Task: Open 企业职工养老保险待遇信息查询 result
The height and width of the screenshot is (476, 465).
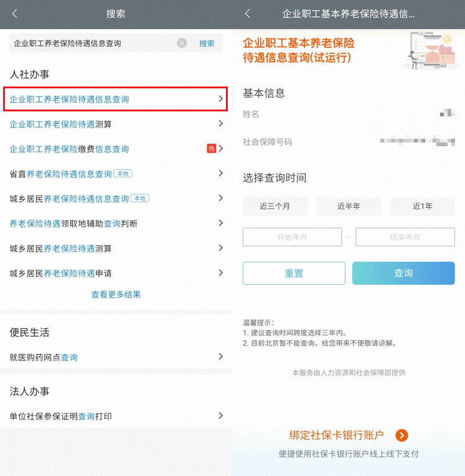Action: (x=115, y=99)
